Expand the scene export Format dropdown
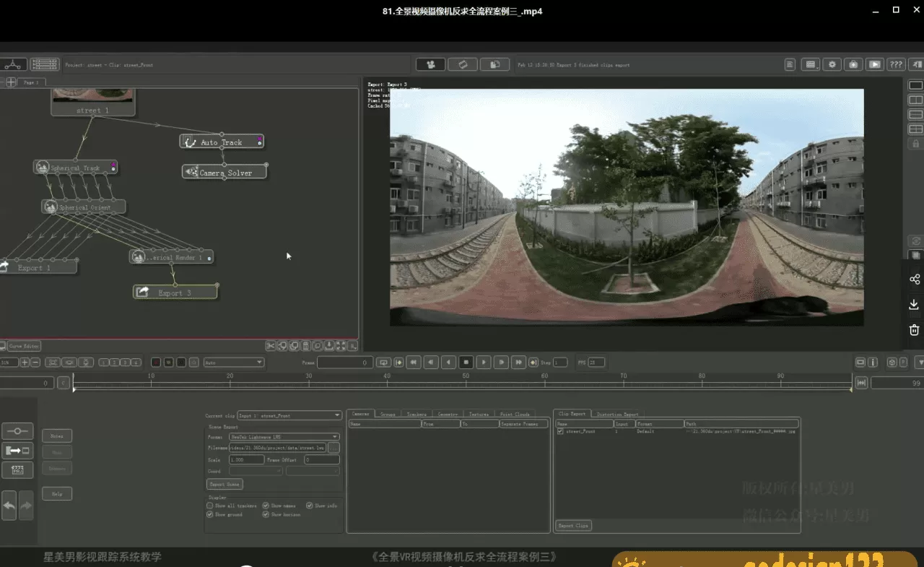 point(284,437)
